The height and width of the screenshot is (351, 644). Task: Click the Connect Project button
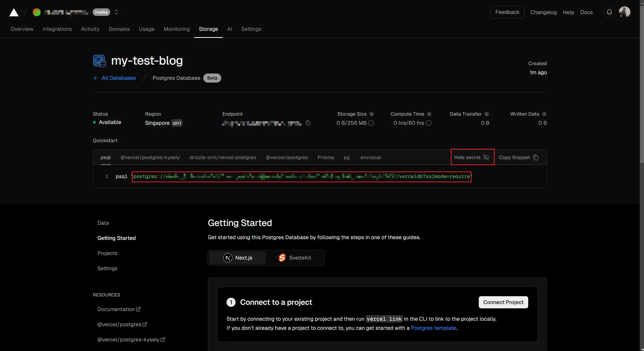(x=503, y=302)
